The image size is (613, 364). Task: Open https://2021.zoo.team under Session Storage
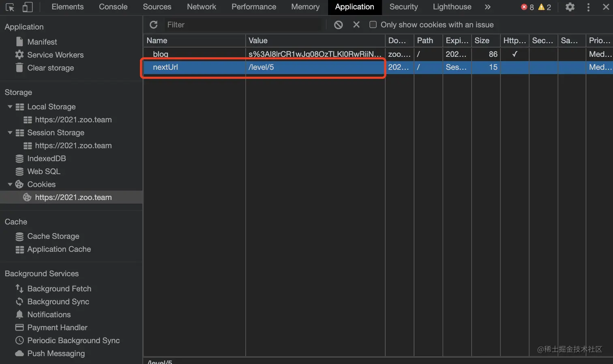click(73, 146)
